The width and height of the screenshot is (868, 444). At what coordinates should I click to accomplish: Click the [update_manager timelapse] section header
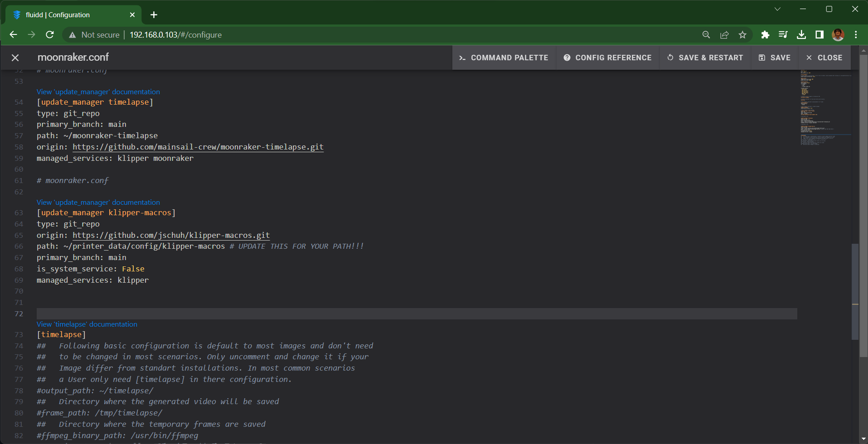pyautogui.click(x=95, y=102)
